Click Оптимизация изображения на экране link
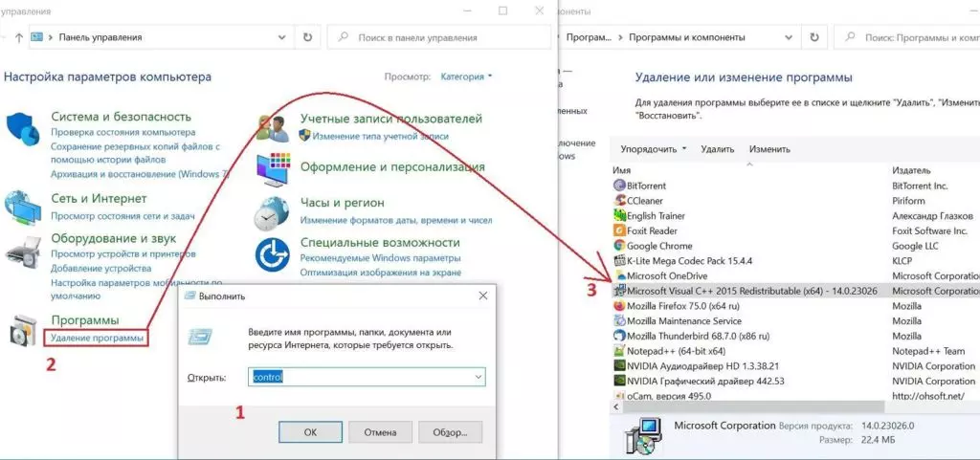 (x=381, y=273)
